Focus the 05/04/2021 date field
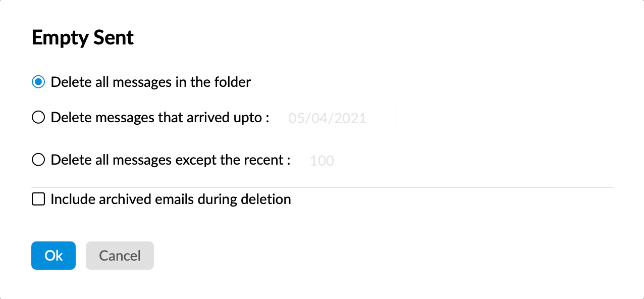Viewport: 644px width, 299px height. (338, 118)
